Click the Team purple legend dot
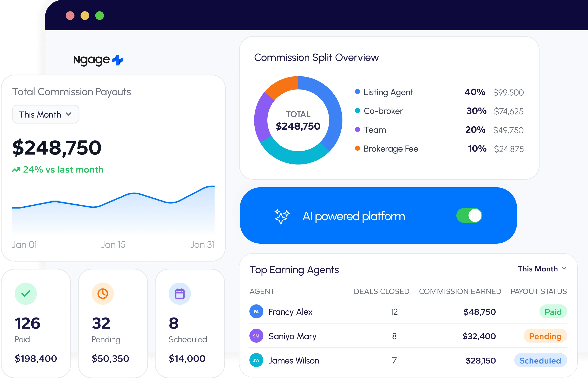 (357, 129)
